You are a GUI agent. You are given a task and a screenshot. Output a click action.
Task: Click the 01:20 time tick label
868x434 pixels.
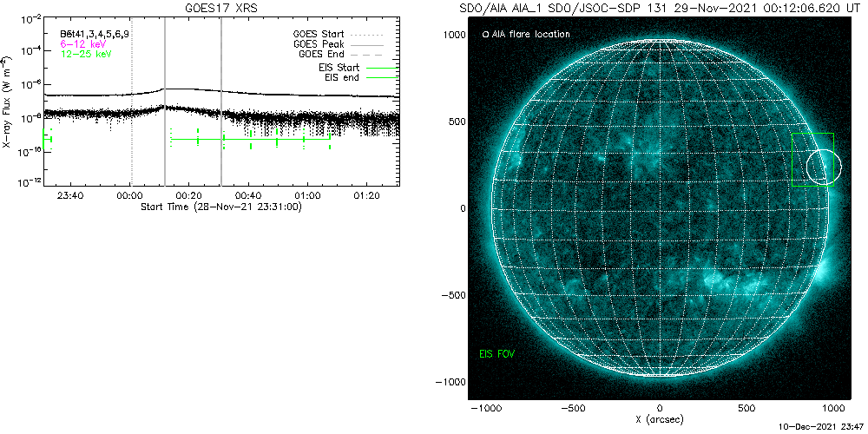(x=367, y=195)
